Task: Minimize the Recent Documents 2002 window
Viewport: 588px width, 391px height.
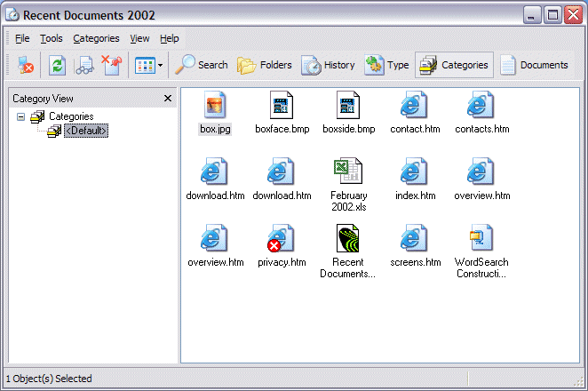Action: [x=531, y=15]
